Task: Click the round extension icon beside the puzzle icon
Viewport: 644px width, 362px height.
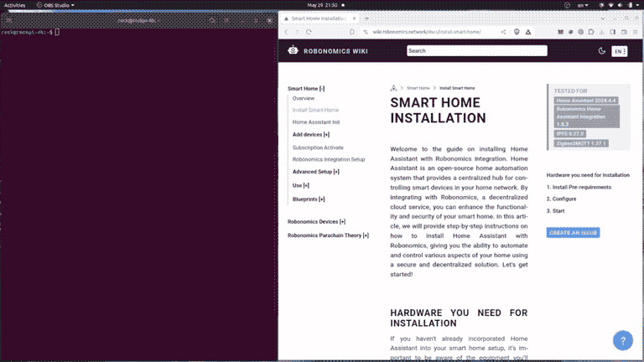Action: (581, 32)
